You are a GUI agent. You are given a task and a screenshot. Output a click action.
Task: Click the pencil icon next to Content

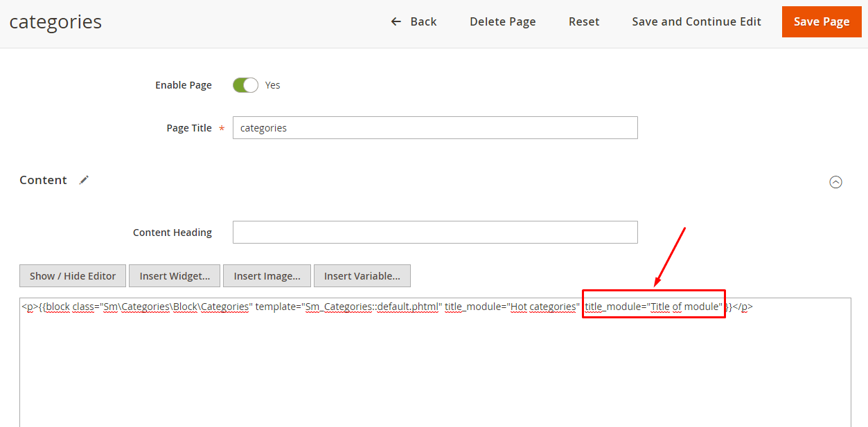pos(84,180)
